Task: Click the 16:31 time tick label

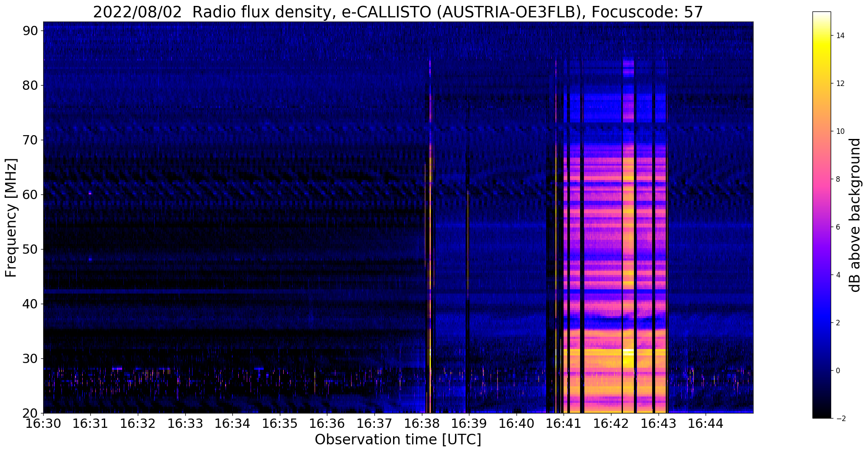Action: point(90,423)
